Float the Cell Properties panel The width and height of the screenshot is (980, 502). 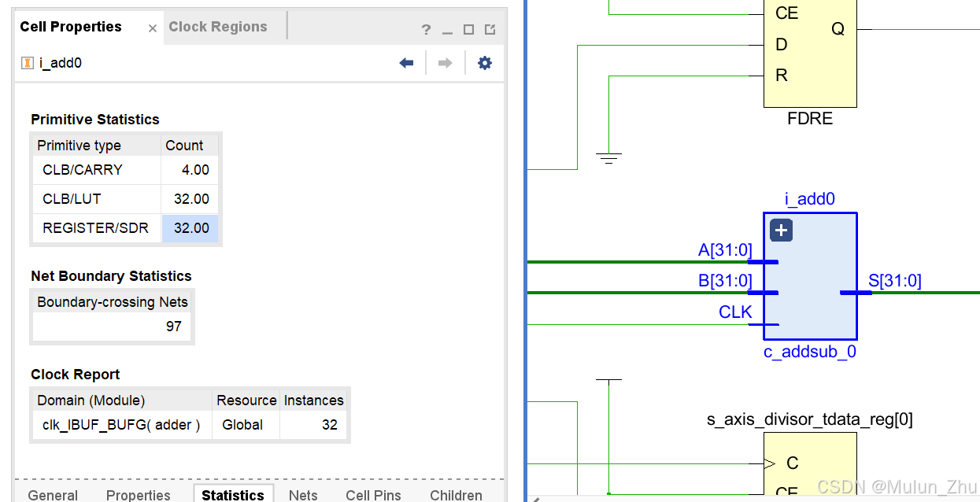(490, 30)
